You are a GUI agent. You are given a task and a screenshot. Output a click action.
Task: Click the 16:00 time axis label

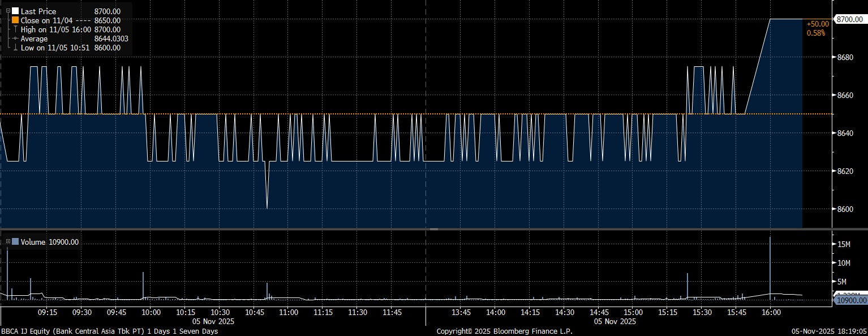[x=771, y=312]
